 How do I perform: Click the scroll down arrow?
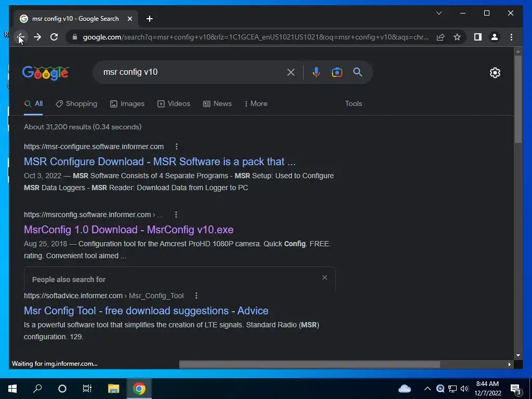click(x=518, y=355)
